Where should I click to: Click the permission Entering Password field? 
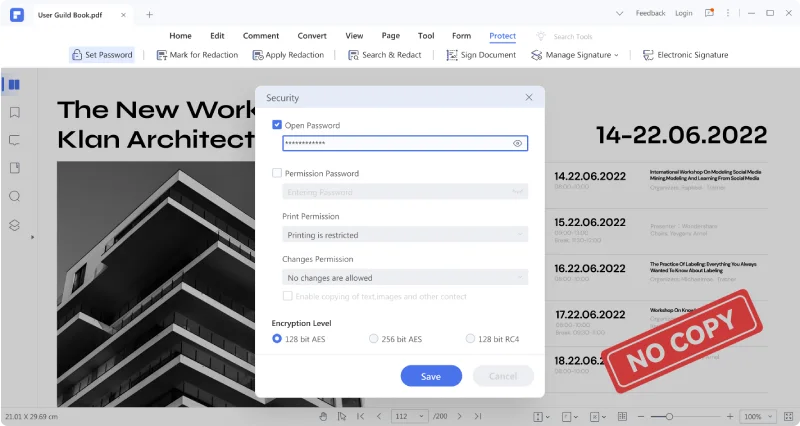pos(405,192)
